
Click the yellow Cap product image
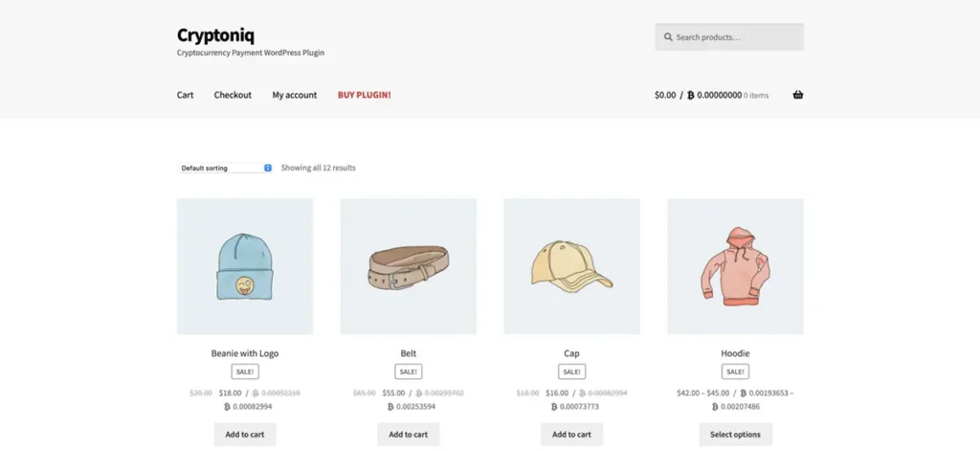click(x=571, y=266)
